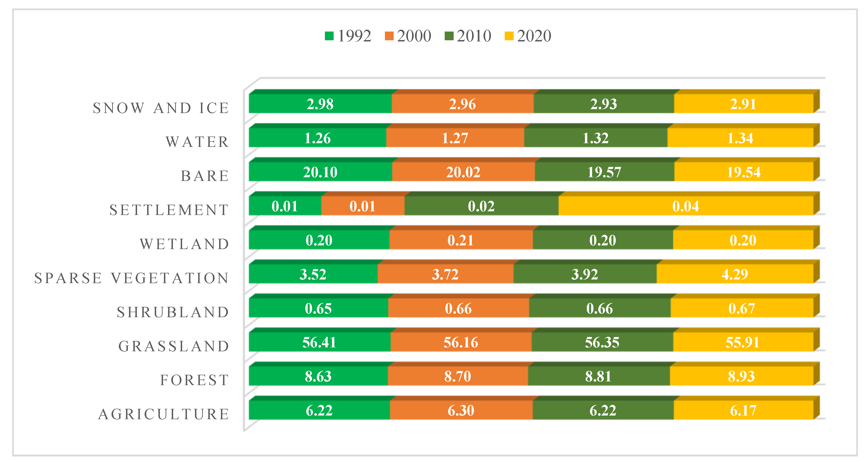Click the Snow and Ice 2.98 bar segment

(x=320, y=104)
